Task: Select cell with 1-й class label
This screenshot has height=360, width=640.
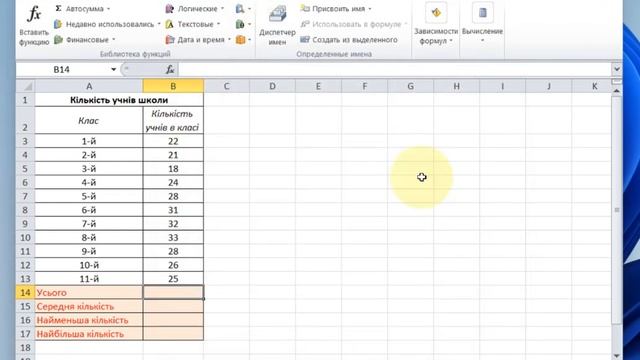Action: coord(89,141)
